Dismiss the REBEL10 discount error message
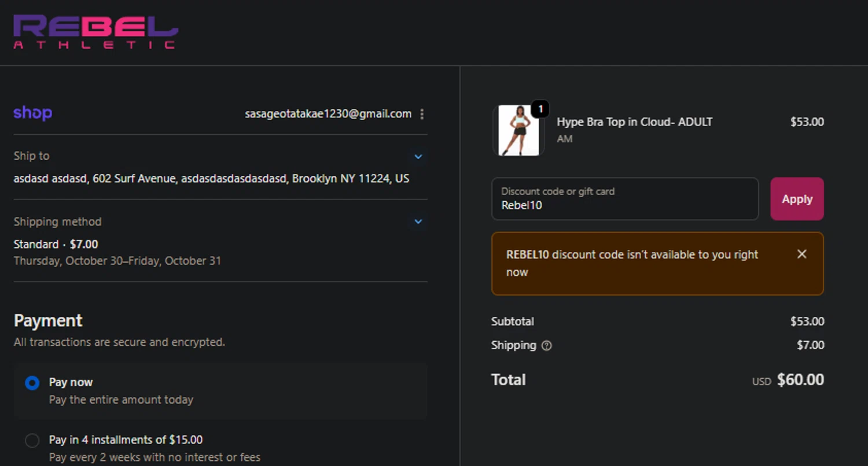868x466 pixels. point(801,254)
